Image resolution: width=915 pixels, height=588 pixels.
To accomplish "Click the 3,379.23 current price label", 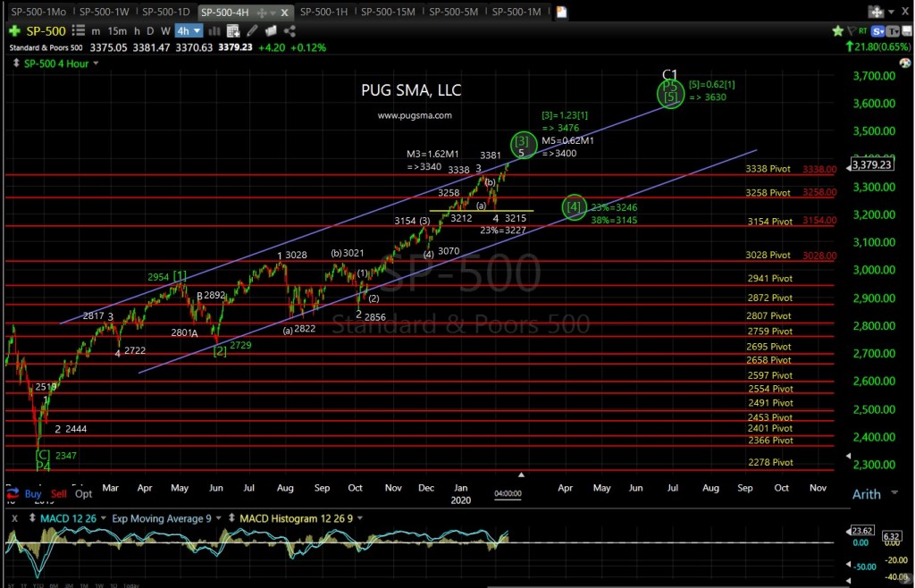I will pos(872,164).
